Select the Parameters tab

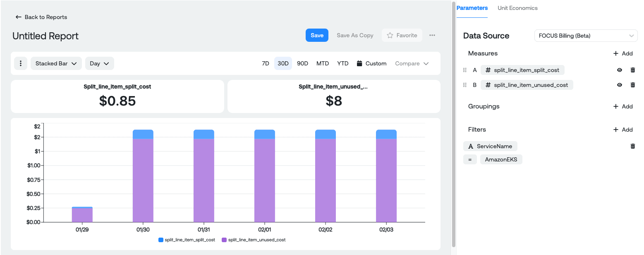[472, 8]
